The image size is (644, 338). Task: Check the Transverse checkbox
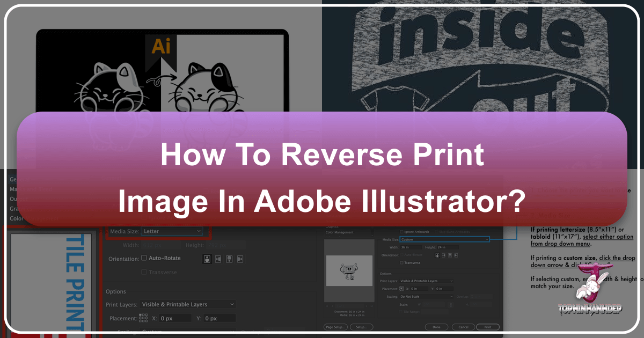coord(401,263)
